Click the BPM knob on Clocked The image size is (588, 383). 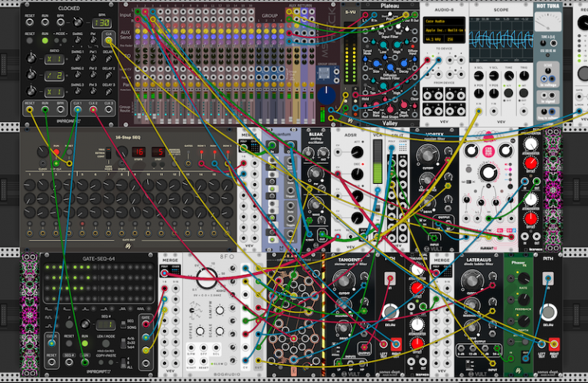pyautogui.click(x=77, y=22)
